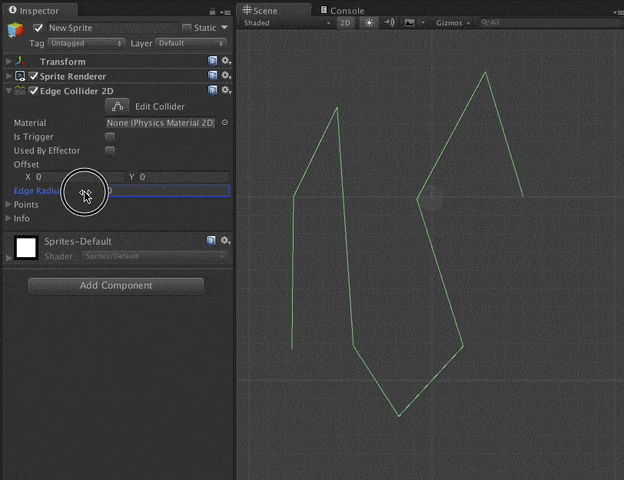Open the Static options dropdown arrow
This screenshot has height=480, width=624.
224,27
